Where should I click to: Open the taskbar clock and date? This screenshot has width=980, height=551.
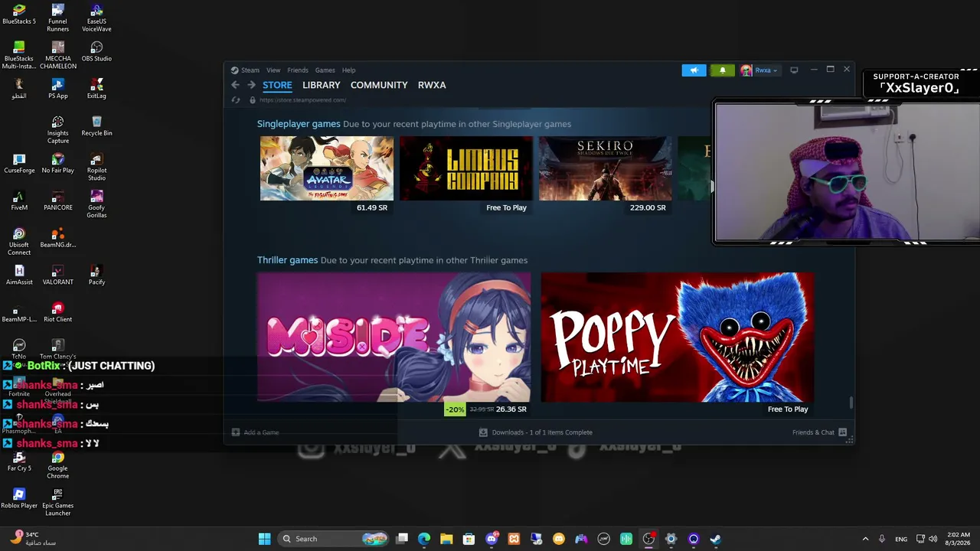[x=958, y=539]
